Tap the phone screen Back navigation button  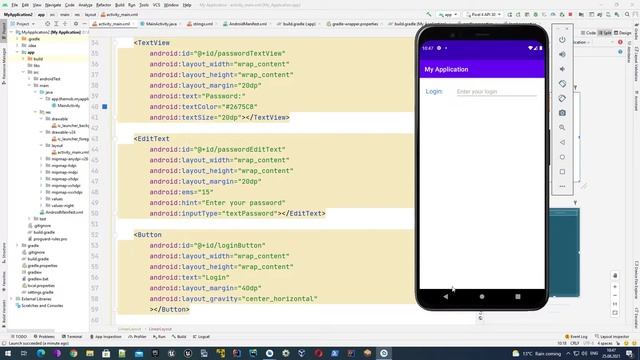coord(446,297)
